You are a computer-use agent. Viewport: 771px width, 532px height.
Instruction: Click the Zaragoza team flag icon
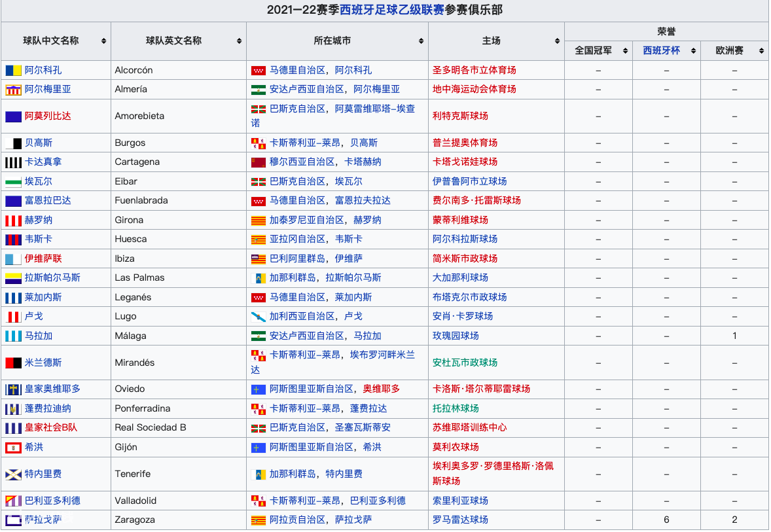tap(13, 520)
